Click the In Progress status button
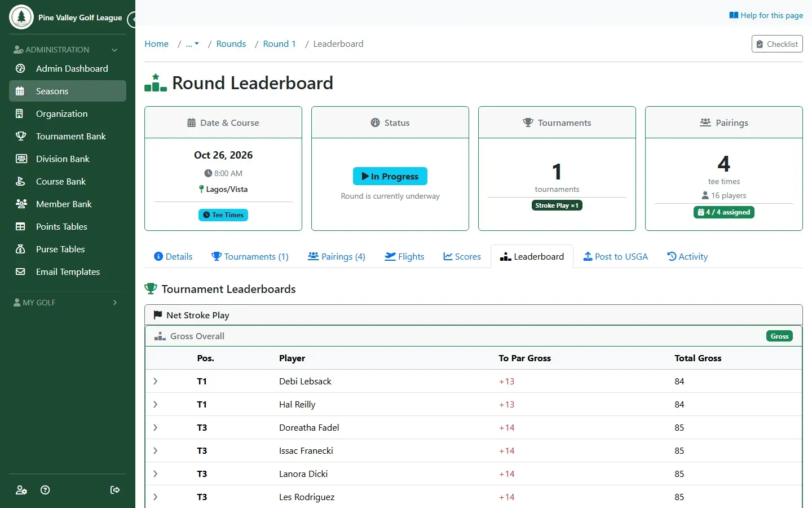Viewport: 812px width, 508px height. coord(390,176)
